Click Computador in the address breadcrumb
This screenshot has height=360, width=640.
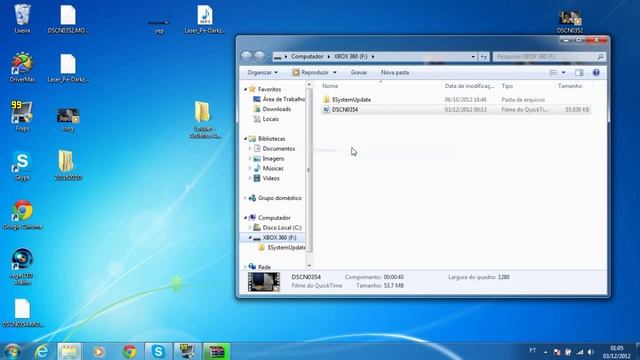click(307, 57)
